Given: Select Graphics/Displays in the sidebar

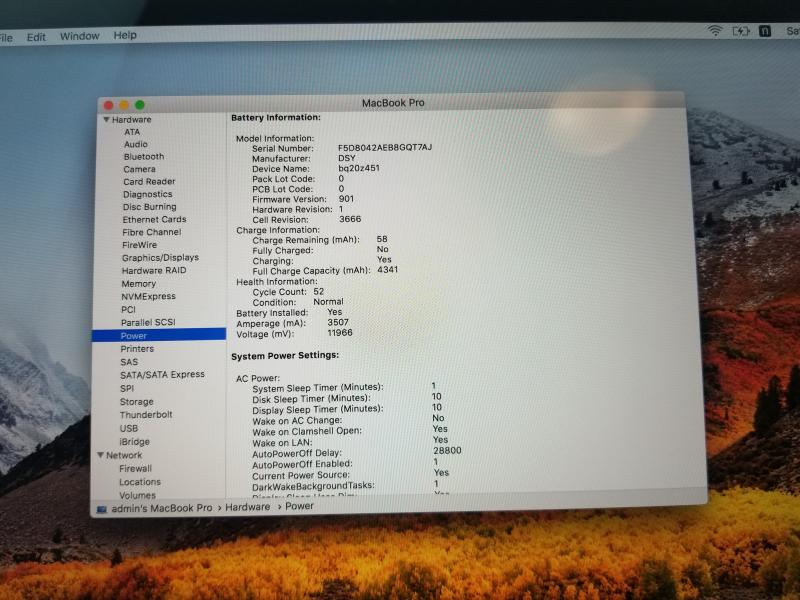Looking at the screenshot, I should click(x=160, y=257).
